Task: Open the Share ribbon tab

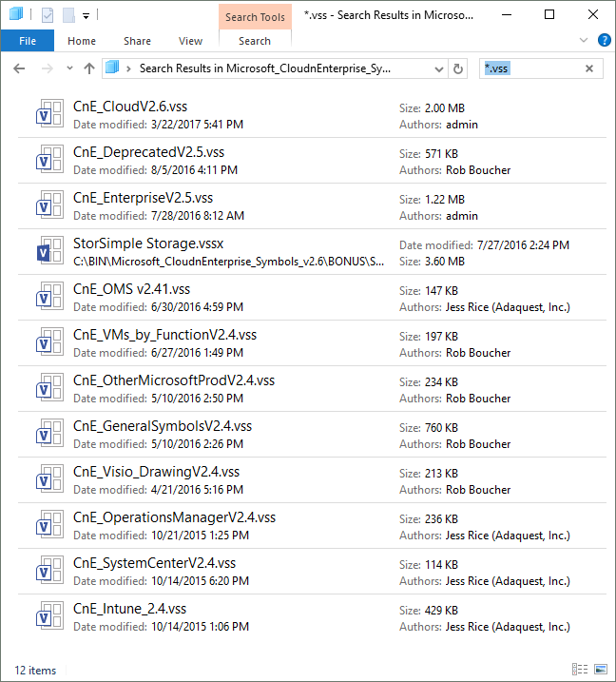Action: tap(138, 41)
